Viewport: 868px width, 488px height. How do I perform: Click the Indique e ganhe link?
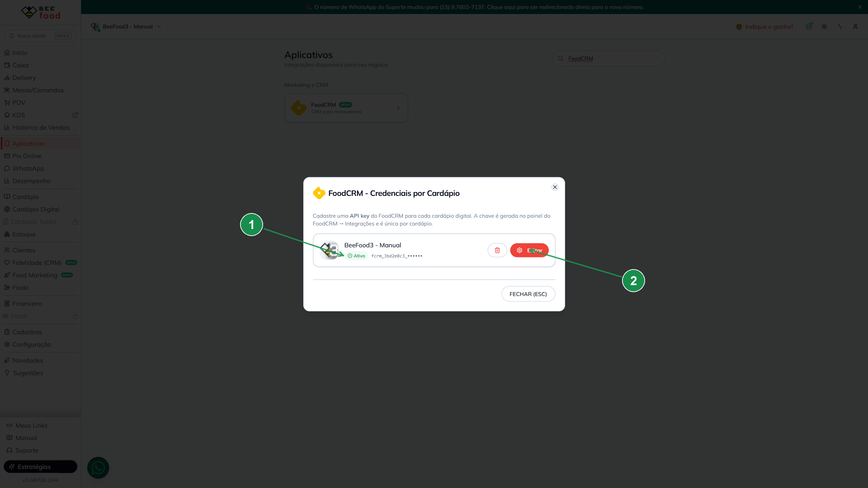(764, 26)
